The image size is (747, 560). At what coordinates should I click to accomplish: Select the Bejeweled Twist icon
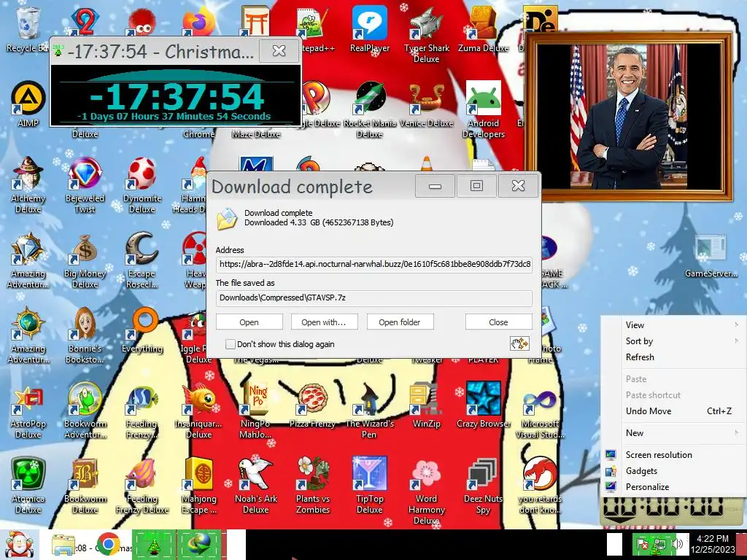pos(85,184)
